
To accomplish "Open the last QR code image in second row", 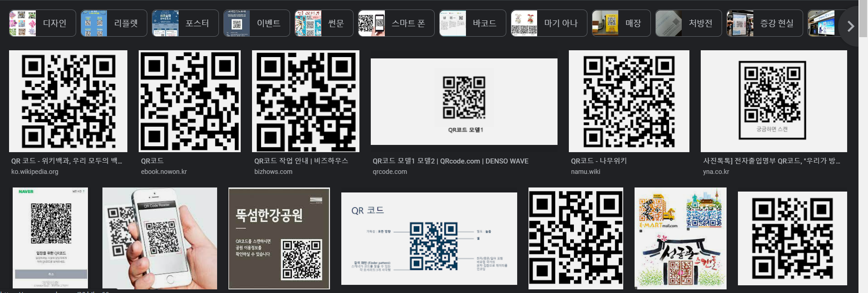I will tap(792, 238).
